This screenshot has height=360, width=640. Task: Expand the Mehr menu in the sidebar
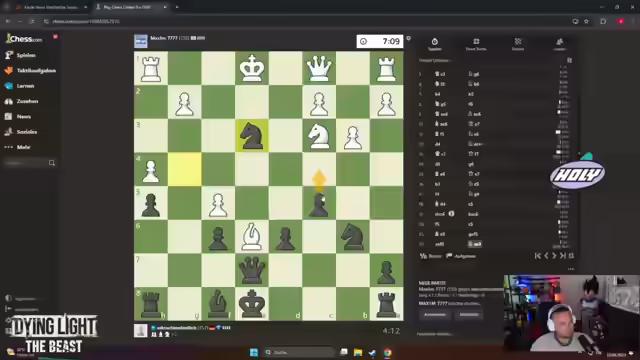pyautogui.click(x=18, y=147)
